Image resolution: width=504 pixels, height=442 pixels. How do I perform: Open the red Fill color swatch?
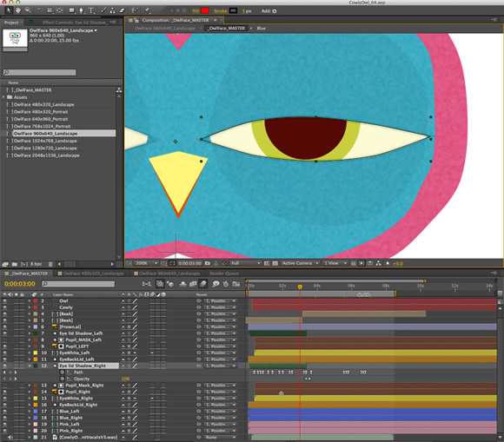[x=205, y=10]
